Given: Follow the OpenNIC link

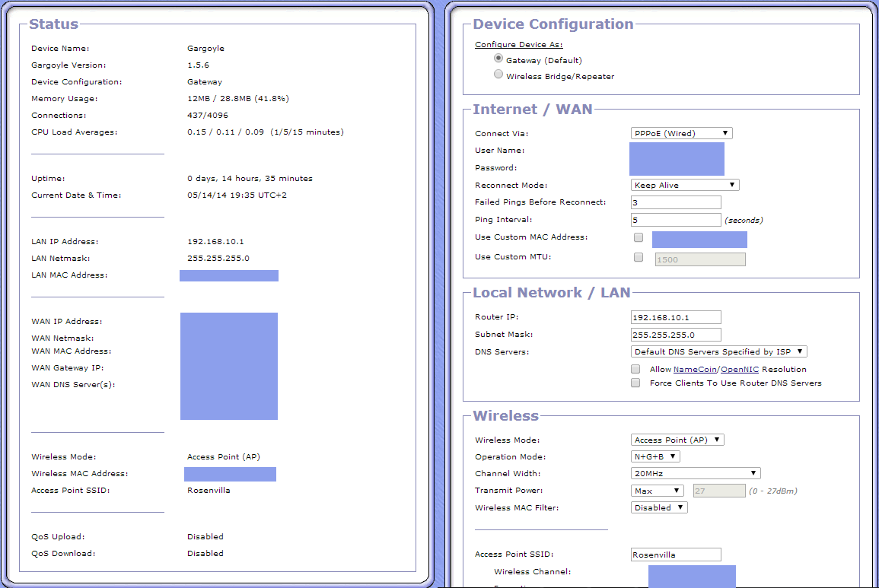Looking at the screenshot, I should click(x=740, y=370).
